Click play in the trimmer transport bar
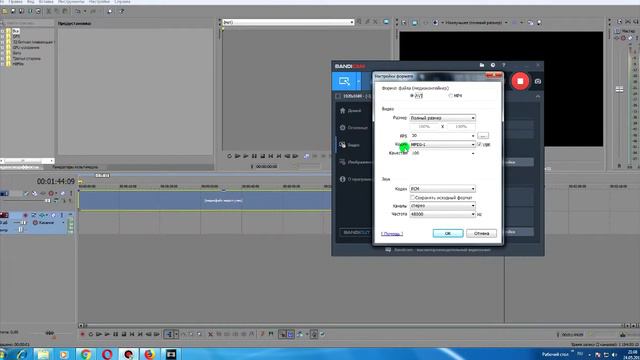Viewport: 640px width, 360px height. (246, 156)
